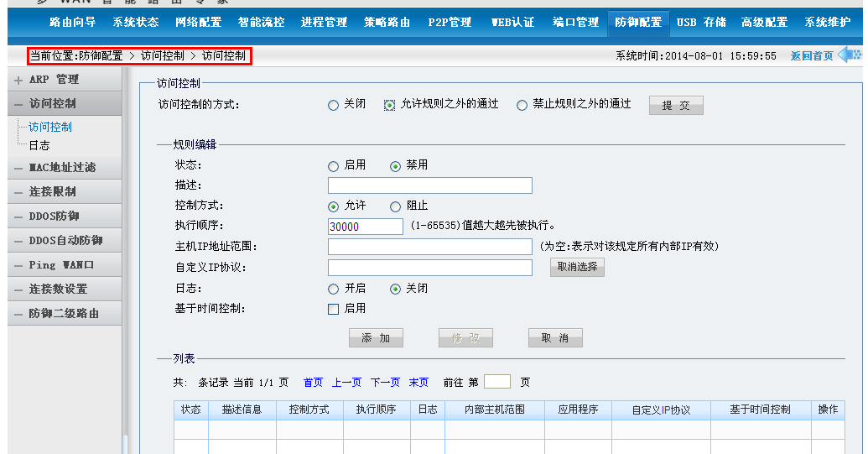Image resolution: width=868 pixels, height=454 pixels.
Task: Go to 下一页 in the list
Action: coord(385,383)
